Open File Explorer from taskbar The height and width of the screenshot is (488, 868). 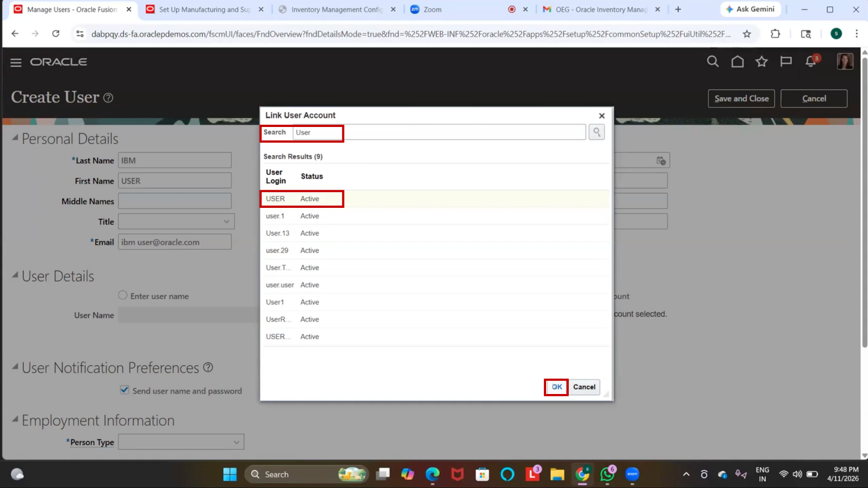click(557, 474)
